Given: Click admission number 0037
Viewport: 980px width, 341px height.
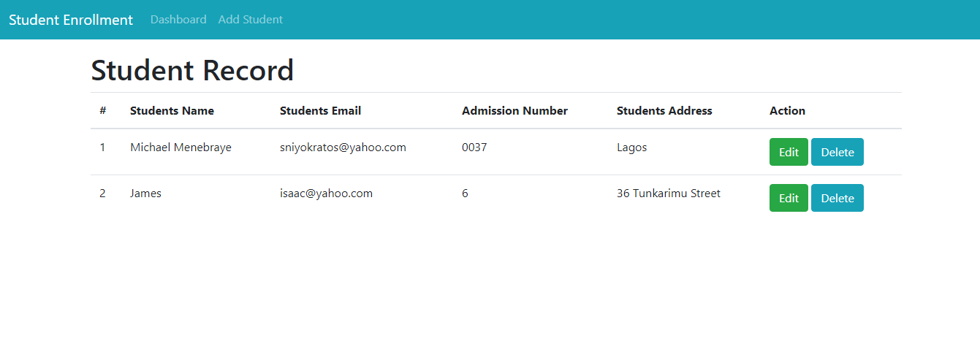Looking at the screenshot, I should point(474,147).
